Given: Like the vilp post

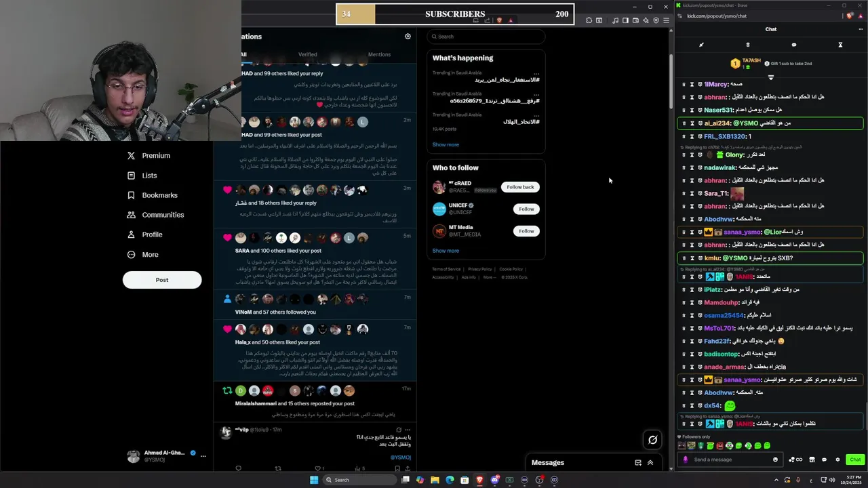Looking at the screenshot, I should (x=317, y=468).
